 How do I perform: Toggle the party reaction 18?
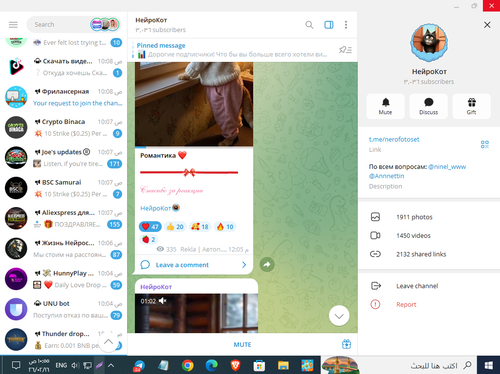[200, 227]
